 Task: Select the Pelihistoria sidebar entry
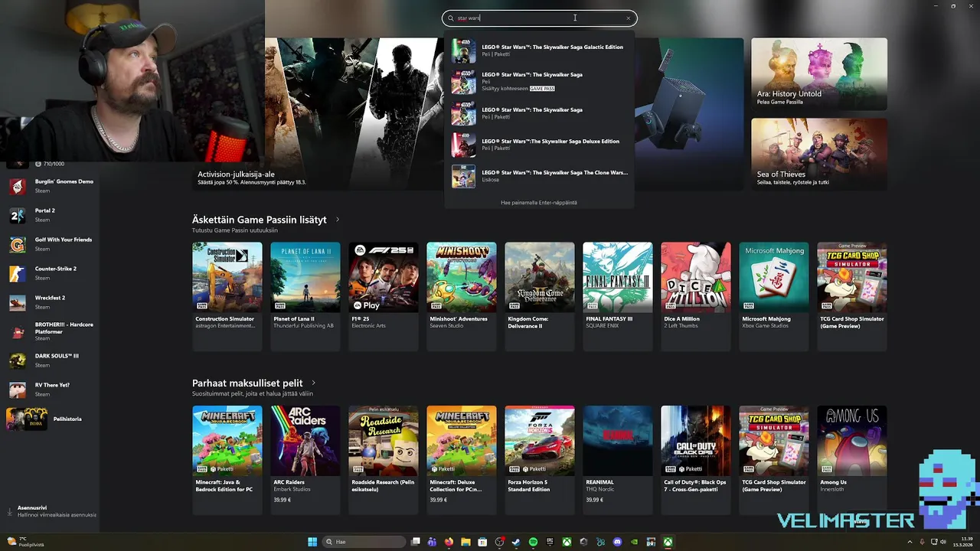[x=50, y=419]
